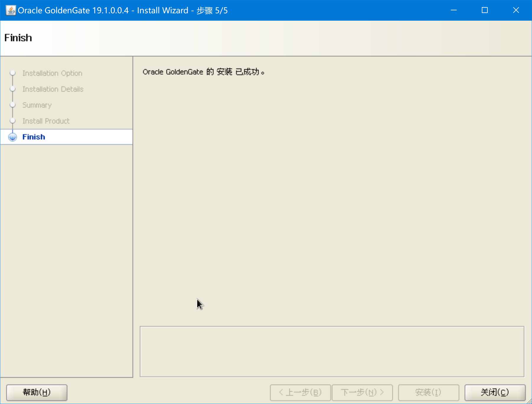
Task: Click the Installation Details step bullet
Action: coord(13,89)
